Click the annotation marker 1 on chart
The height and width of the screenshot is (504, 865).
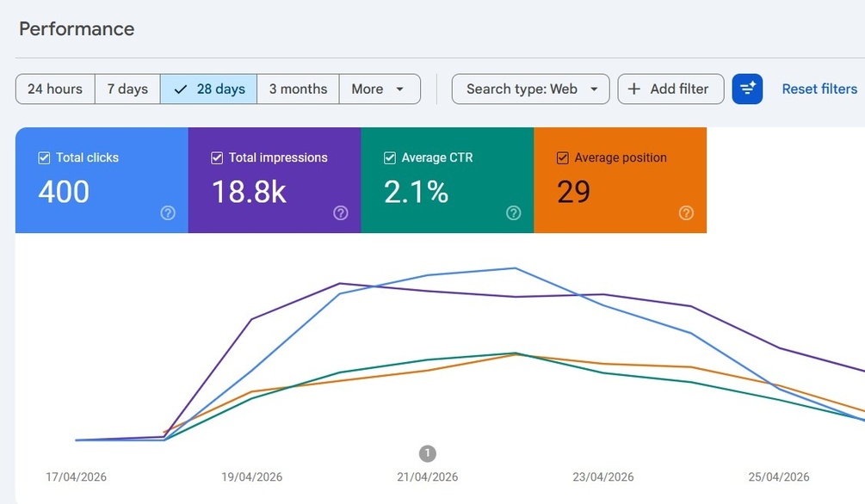point(428,453)
